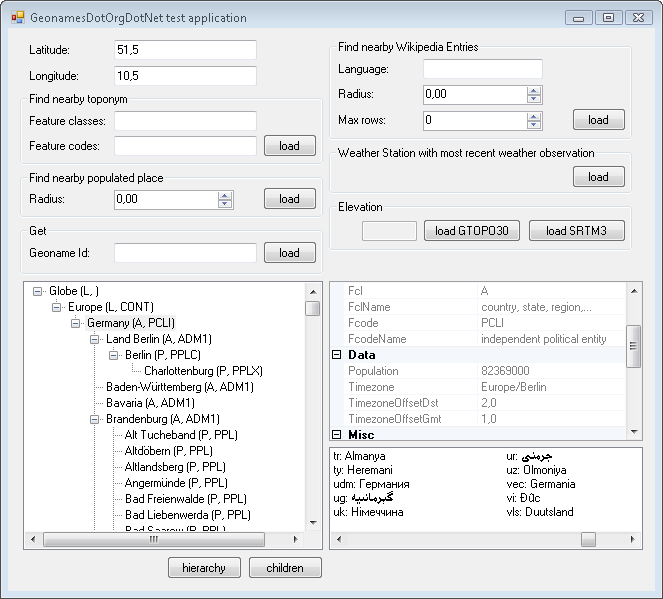Select the FcodeName property row
Viewport: 663px width, 599px height.
(x=485, y=339)
